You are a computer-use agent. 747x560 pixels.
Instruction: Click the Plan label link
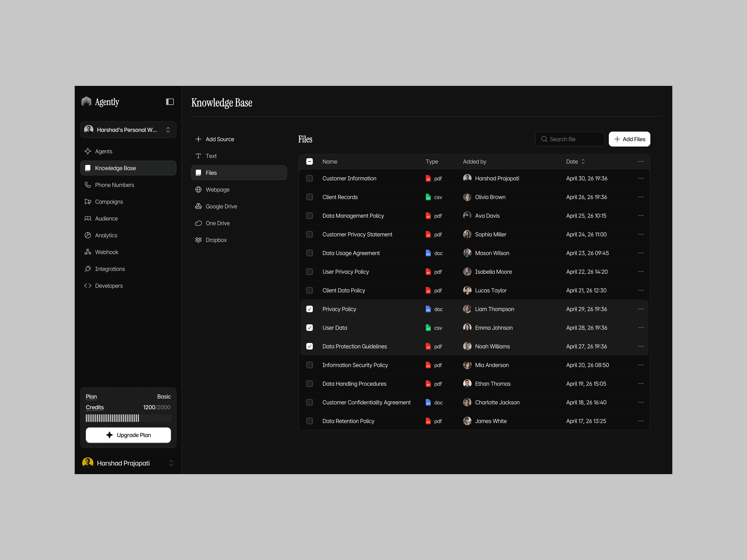tap(91, 397)
